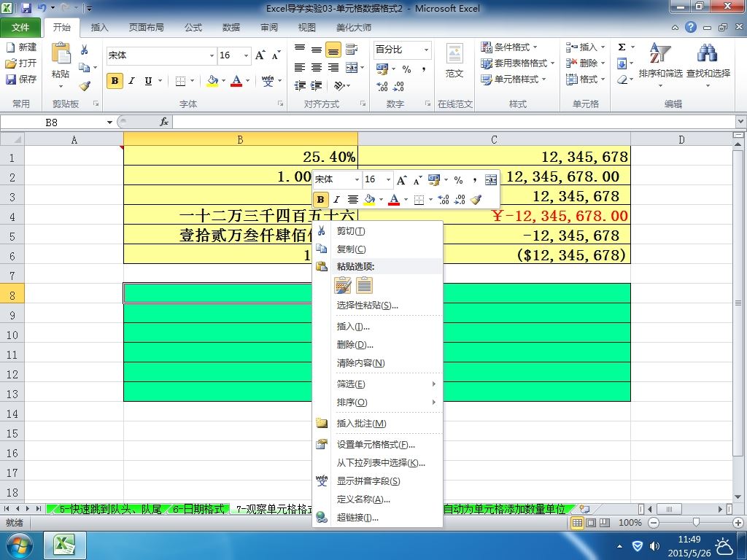Toggle Bold in the ribbon font group
The height and width of the screenshot is (560, 747).
tap(115, 81)
